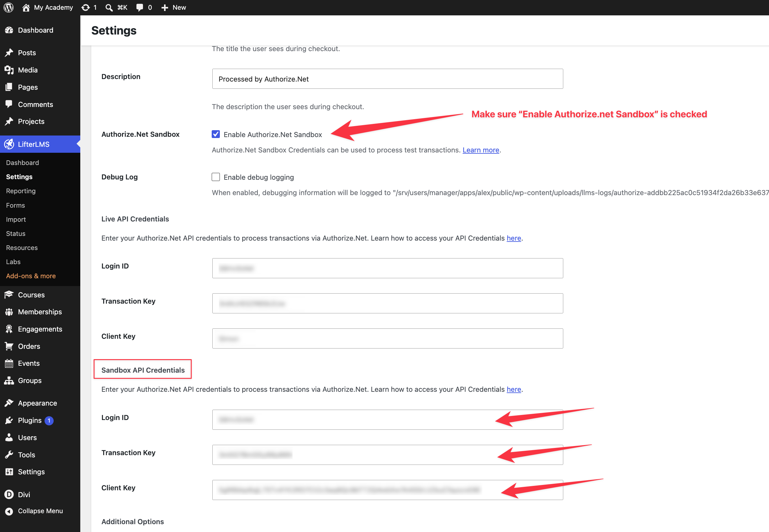Viewport: 769px width, 532px height.
Task: Open LifterLMS Dashboard submenu item
Action: click(x=22, y=163)
